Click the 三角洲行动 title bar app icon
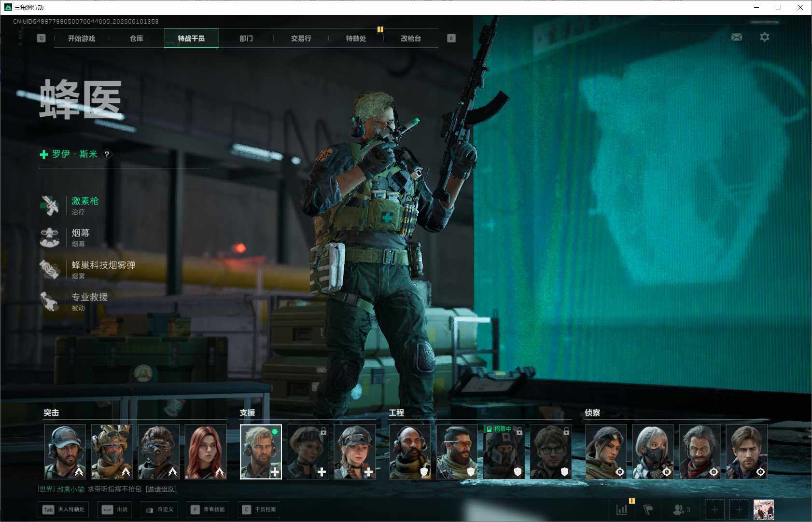812x522 pixels. point(8,7)
